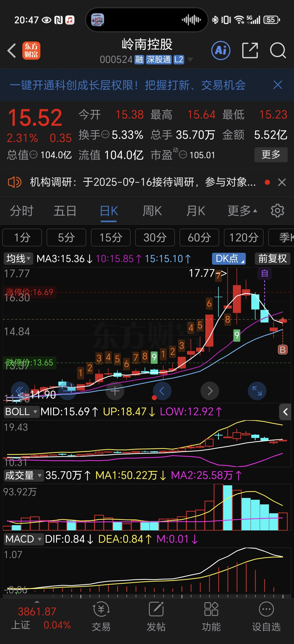Play announcement via speaker icon
The height and width of the screenshot is (644, 294).
click(14, 182)
